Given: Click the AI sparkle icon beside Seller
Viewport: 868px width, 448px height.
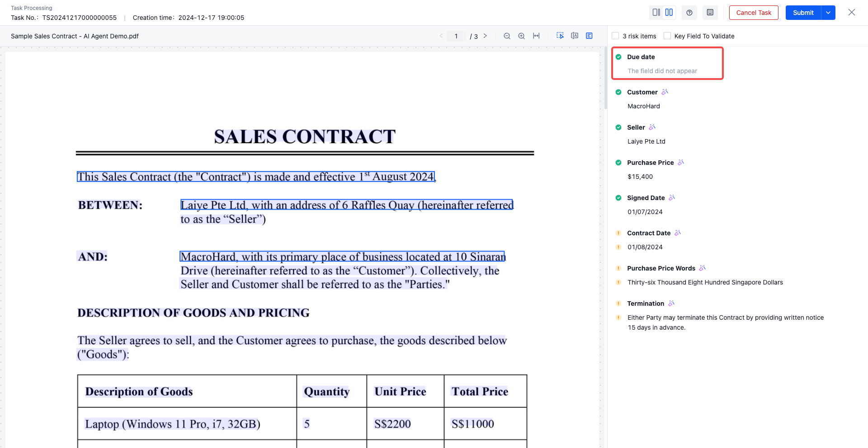Looking at the screenshot, I should tap(652, 127).
